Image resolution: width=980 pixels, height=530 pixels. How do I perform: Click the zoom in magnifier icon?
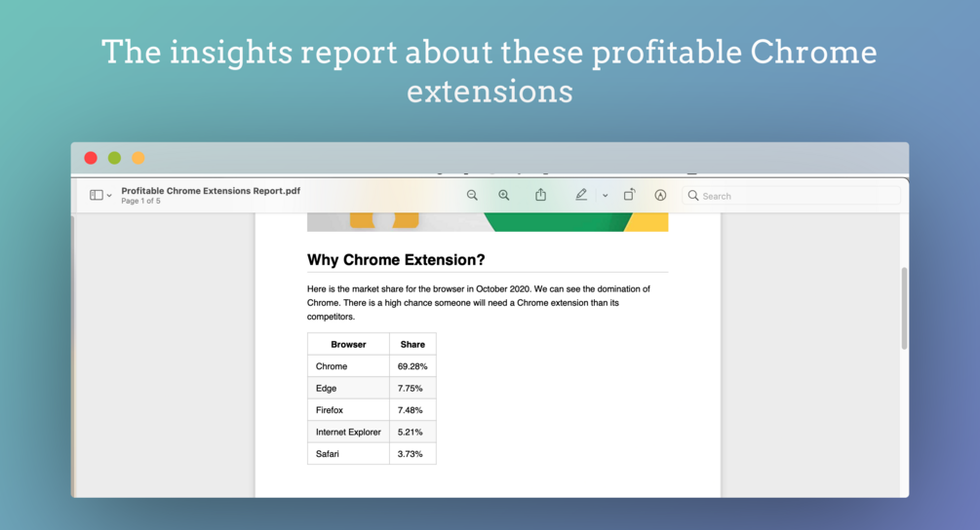(504, 196)
